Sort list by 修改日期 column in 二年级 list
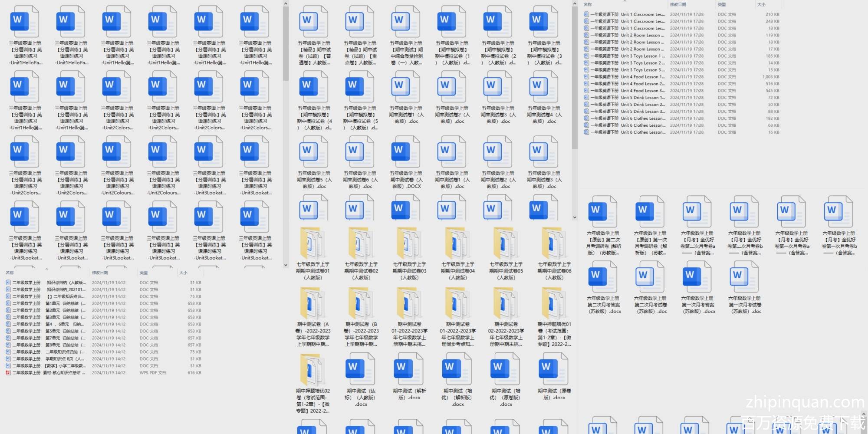 [x=100, y=273]
